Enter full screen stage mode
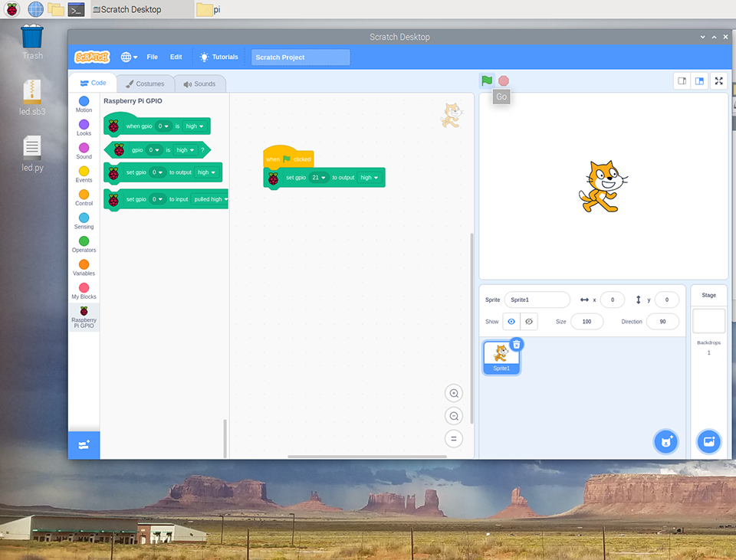The width and height of the screenshot is (736, 560). point(718,81)
